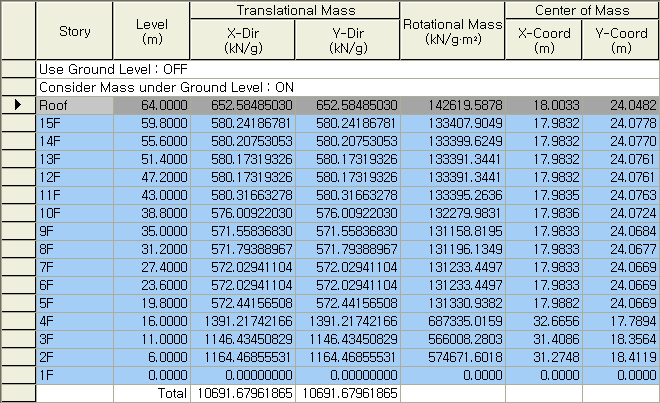Click the Total X-Dir mass cell

(243, 393)
